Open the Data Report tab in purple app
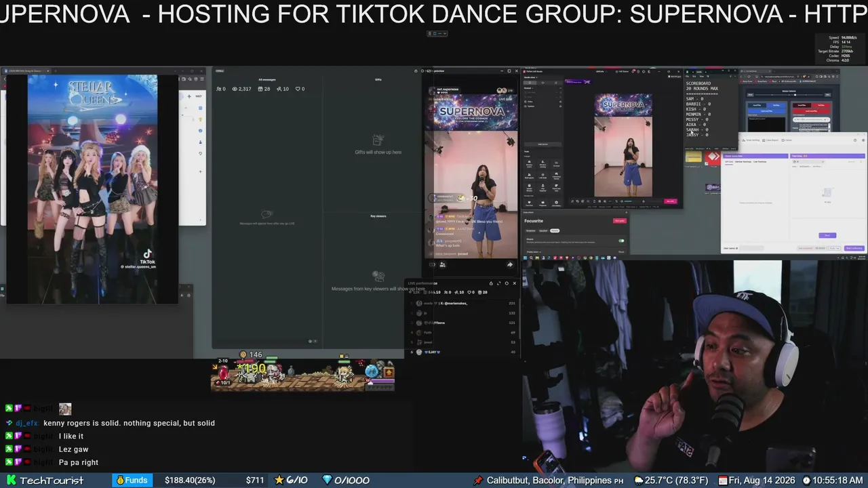 coord(771,140)
